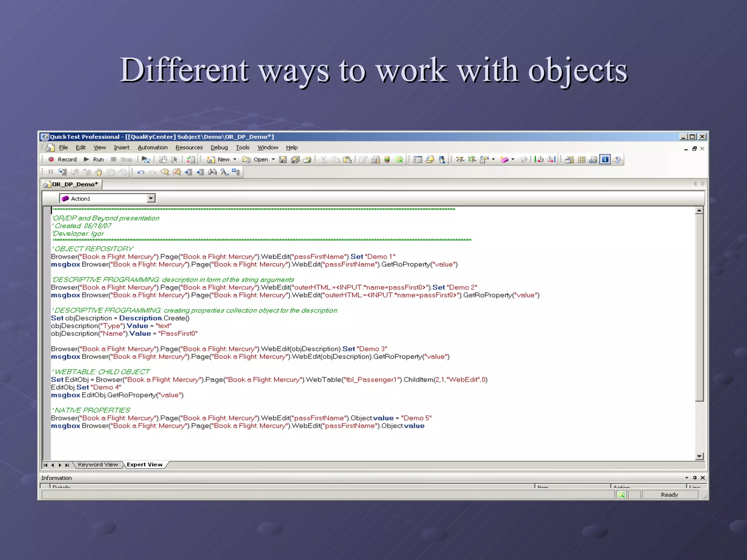Find text with binoculars icon
747x560 pixels.
(x=212, y=172)
